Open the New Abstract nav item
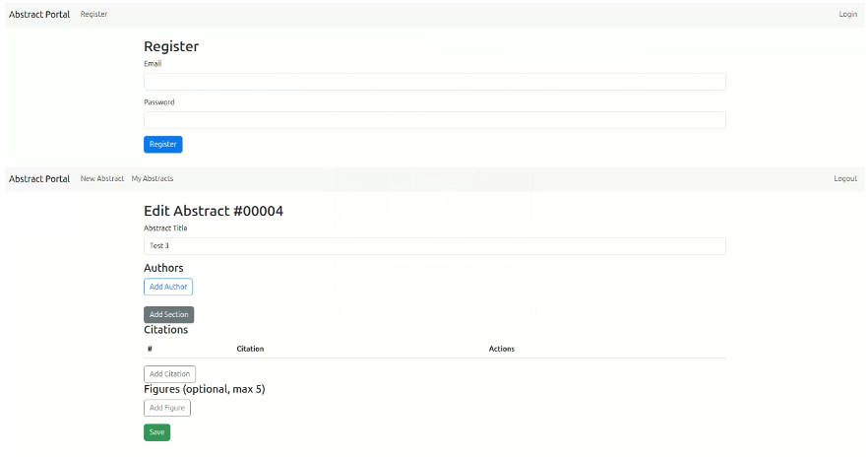Viewport: 868px width, 457px height. click(102, 179)
